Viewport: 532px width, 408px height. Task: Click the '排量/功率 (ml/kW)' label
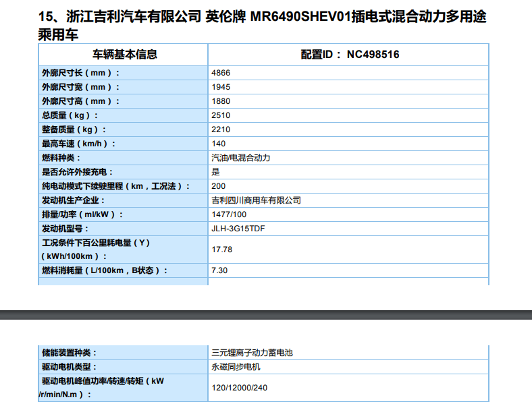coord(82,215)
